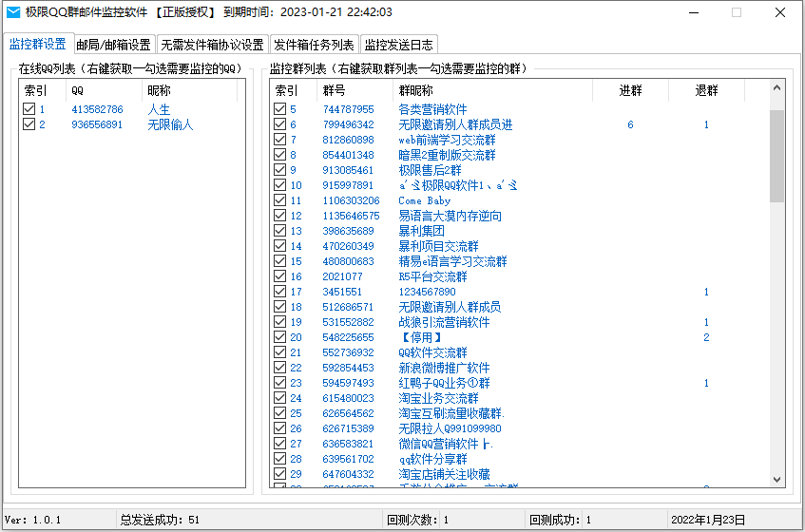Click the 群昵称 column header
Screen dimensions: 805x532
[493, 91]
